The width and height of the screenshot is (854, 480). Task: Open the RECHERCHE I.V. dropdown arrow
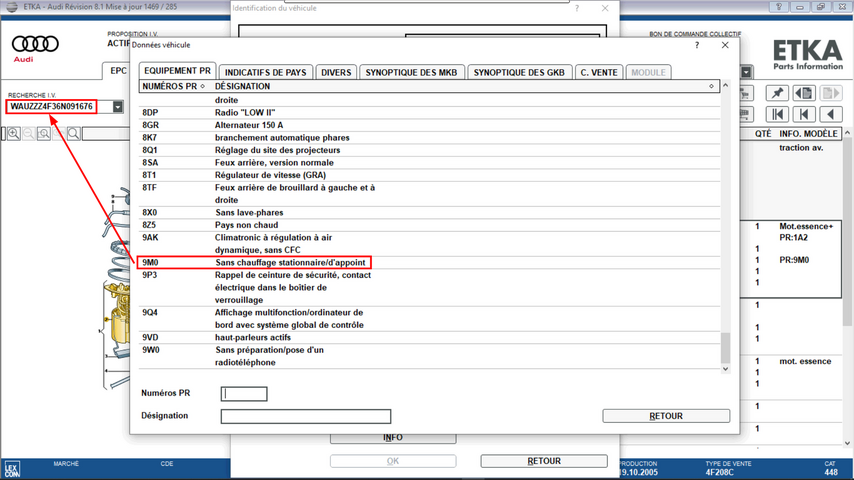pos(118,107)
